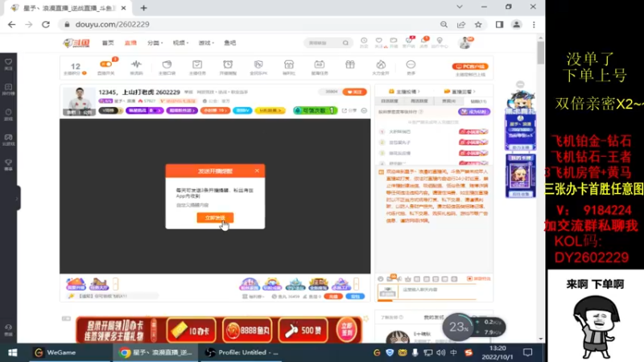This screenshot has width=644, height=362.
Task: Click the orange recharge button under player
Action: (333, 296)
